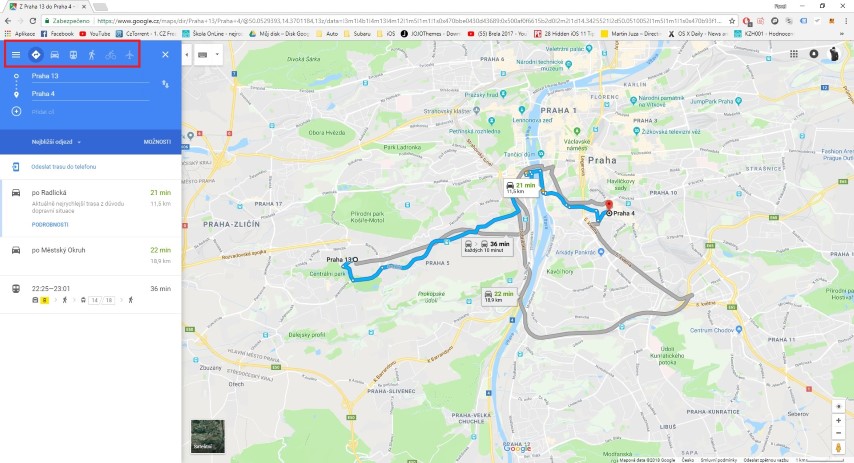Open the Nejbližší odjezd departure dropdown
The image size is (854, 463).
(x=56, y=142)
